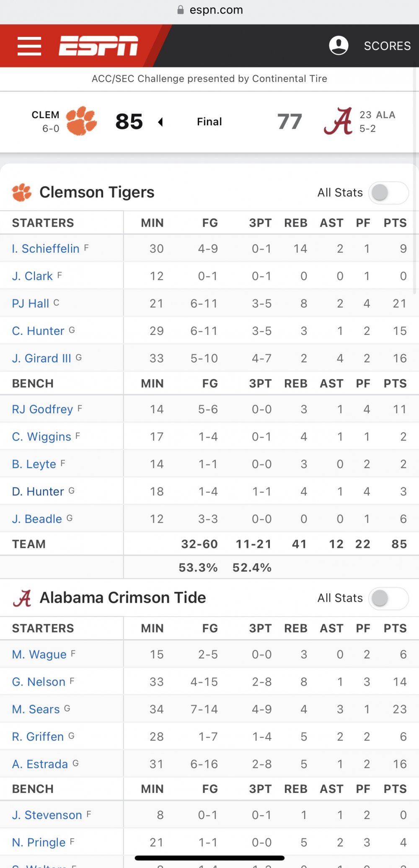The width and height of the screenshot is (419, 868).
Task: Open N. Pringle player link
Action: coord(39,842)
